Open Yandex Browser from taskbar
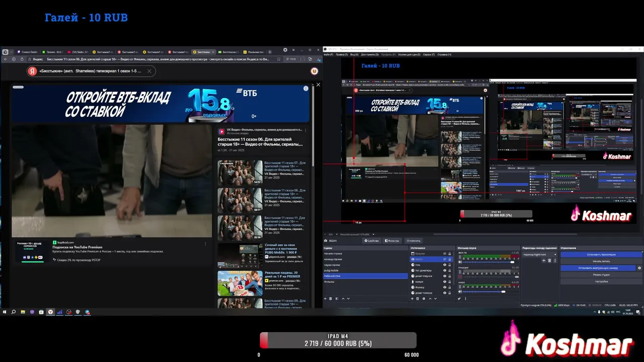The width and height of the screenshot is (644, 362). click(50, 312)
